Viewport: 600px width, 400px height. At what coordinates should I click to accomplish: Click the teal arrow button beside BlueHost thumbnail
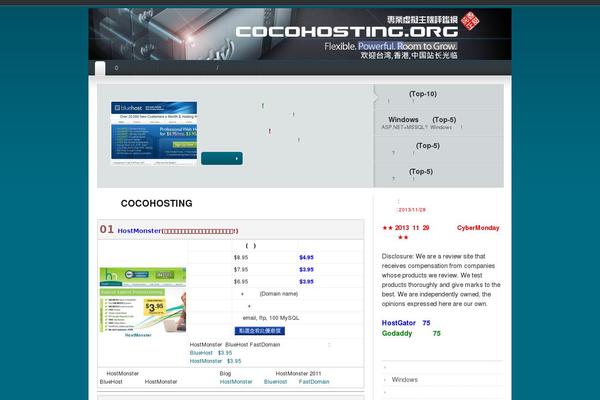pos(222,158)
